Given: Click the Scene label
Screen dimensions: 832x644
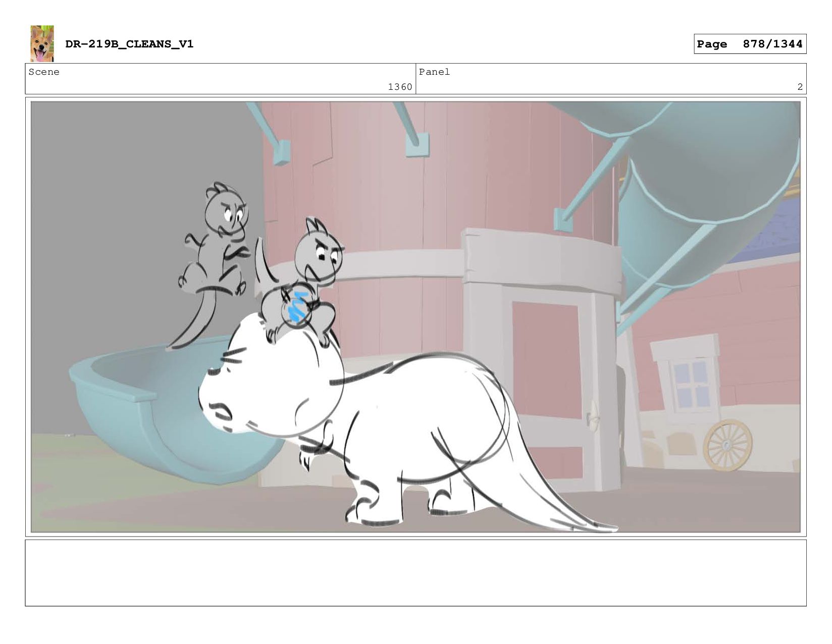Looking at the screenshot, I should pos(44,72).
